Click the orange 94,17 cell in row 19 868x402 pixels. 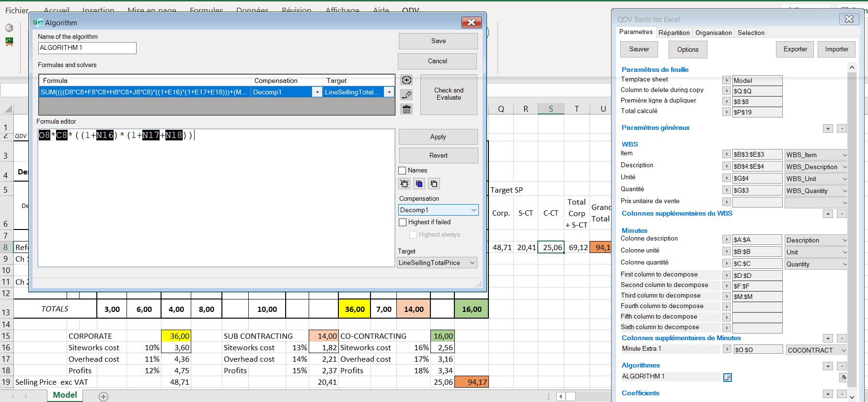(471, 382)
